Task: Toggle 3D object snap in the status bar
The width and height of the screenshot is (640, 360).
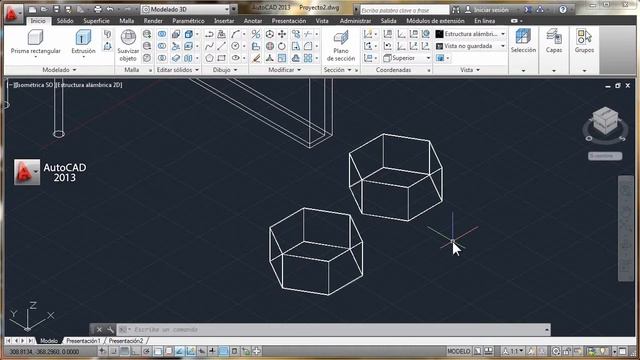Action: point(169,351)
